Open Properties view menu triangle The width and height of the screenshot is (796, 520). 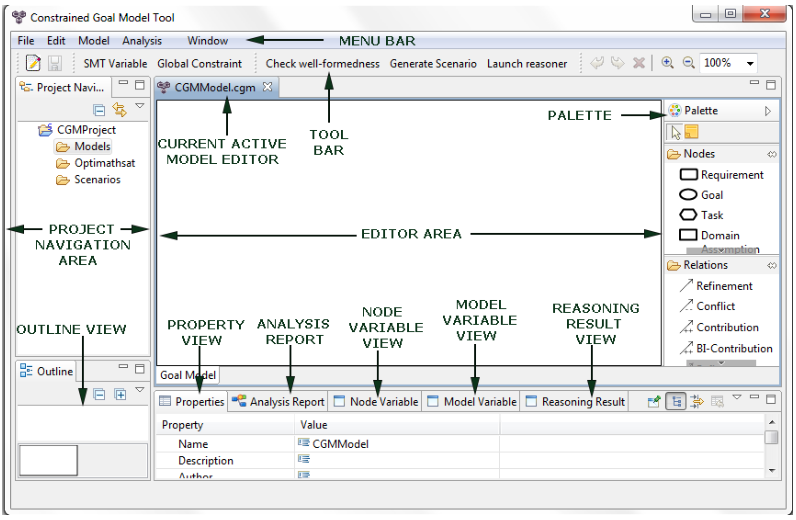point(737,397)
